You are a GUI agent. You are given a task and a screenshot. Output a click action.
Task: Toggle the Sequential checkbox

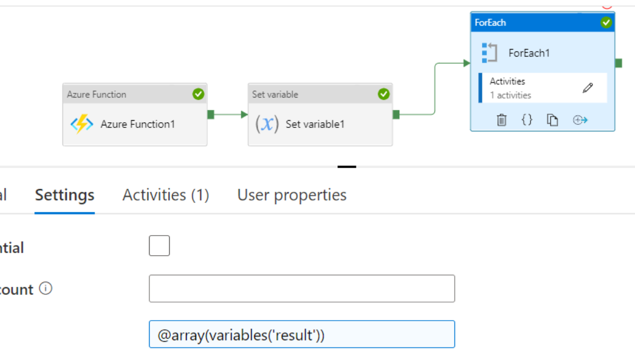159,246
